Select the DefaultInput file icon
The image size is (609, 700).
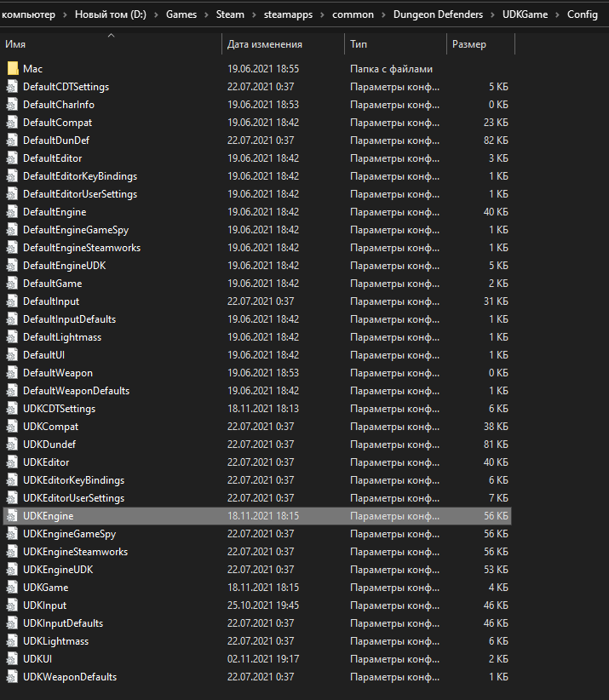(13, 301)
